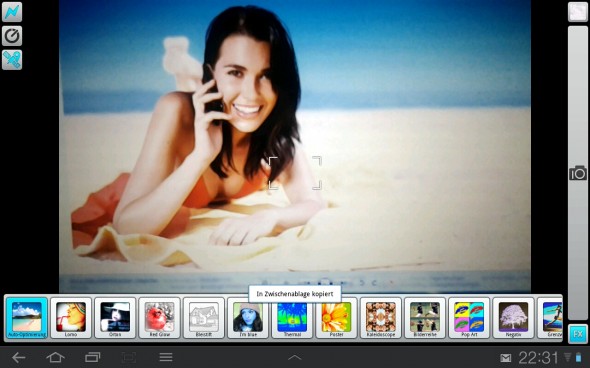Pick the I'm blue filter

point(248,318)
